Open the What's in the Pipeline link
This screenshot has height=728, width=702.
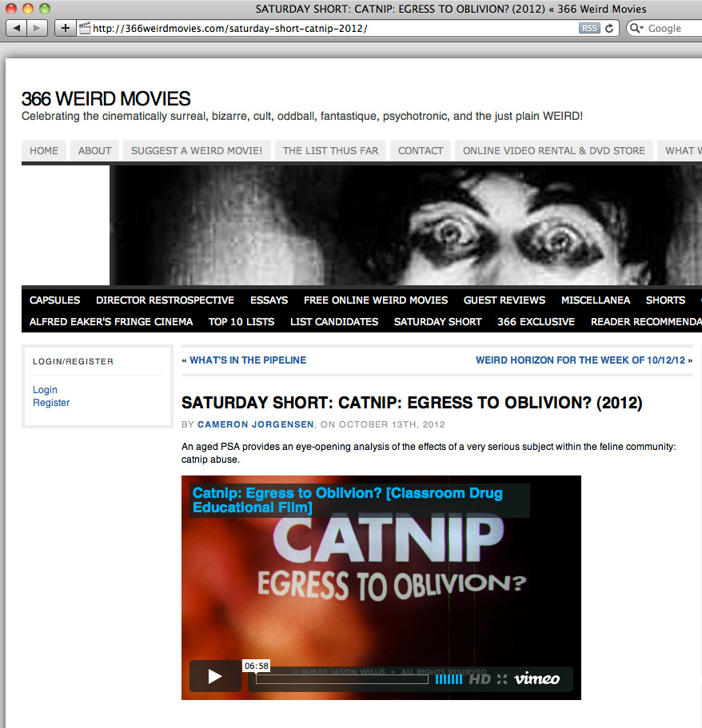click(247, 360)
